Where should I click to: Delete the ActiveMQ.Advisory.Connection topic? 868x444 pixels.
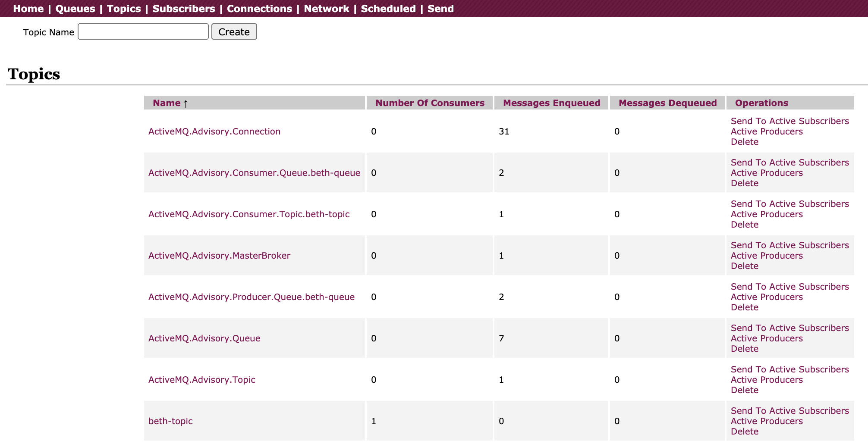tap(745, 142)
